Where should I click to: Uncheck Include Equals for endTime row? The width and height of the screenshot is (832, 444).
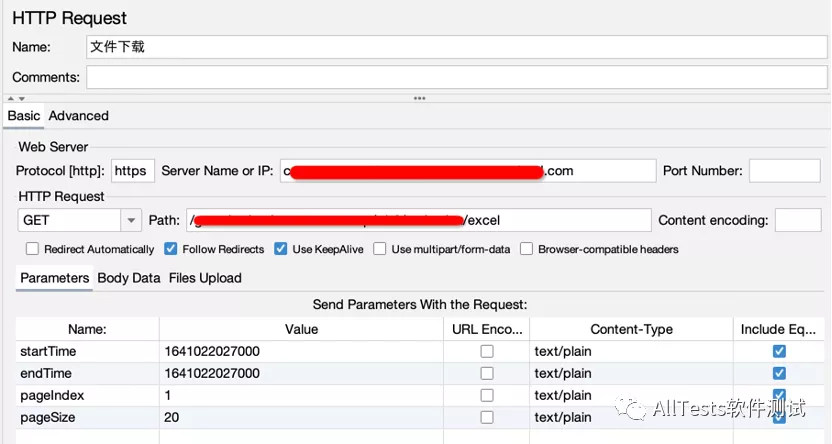click(x=779, y=373)
